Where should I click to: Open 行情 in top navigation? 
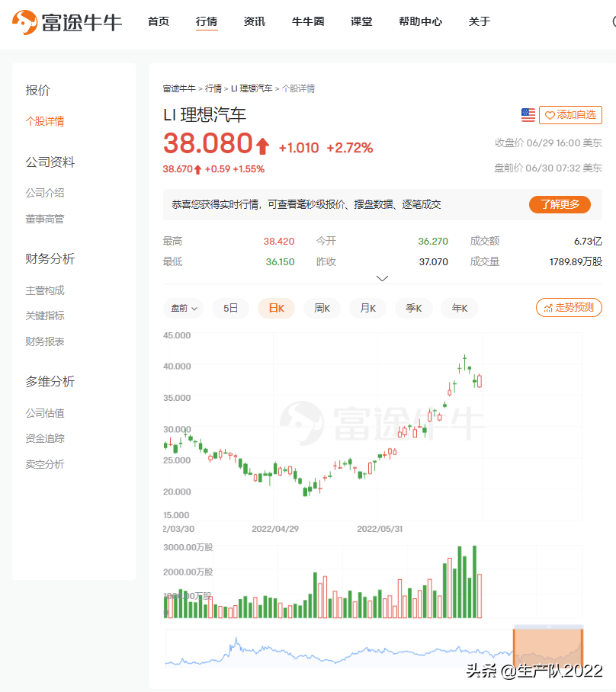tap(206, 21)
